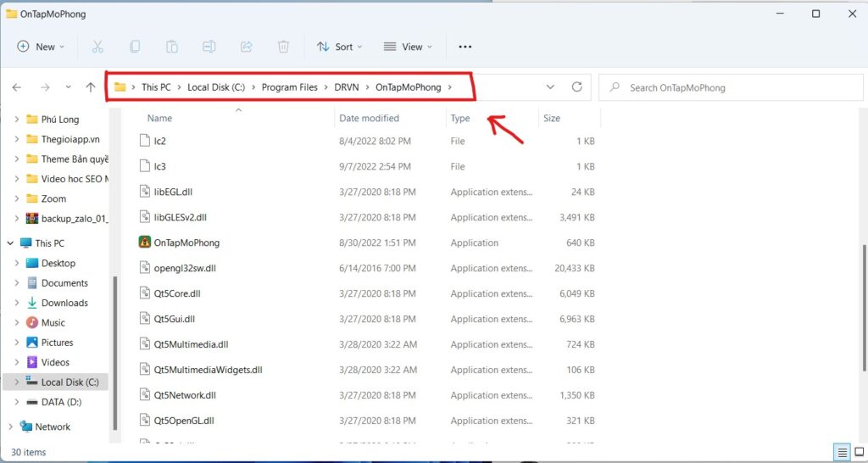Click This PC in the address breadcrumb
Image resolution: width=868 pixels, height=463 pixels.
click(156, 87)
